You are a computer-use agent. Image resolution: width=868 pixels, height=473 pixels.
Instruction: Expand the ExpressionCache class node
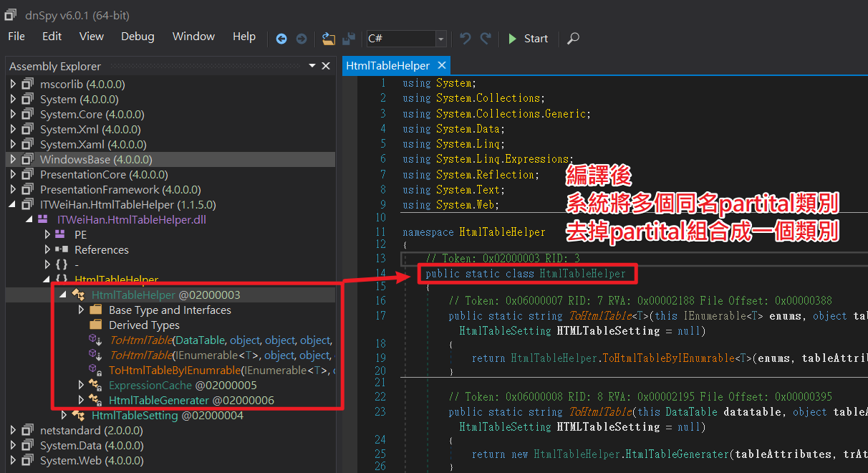(x=81, y=386)
